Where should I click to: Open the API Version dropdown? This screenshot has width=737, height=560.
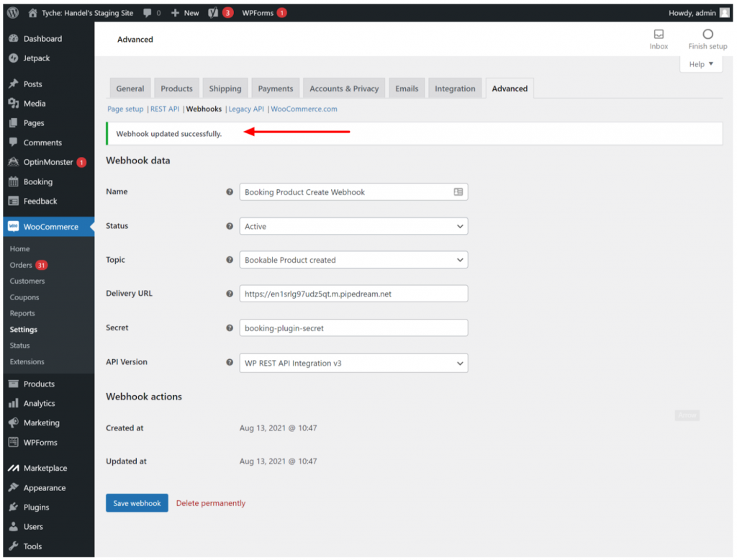(x=353, y=363)
